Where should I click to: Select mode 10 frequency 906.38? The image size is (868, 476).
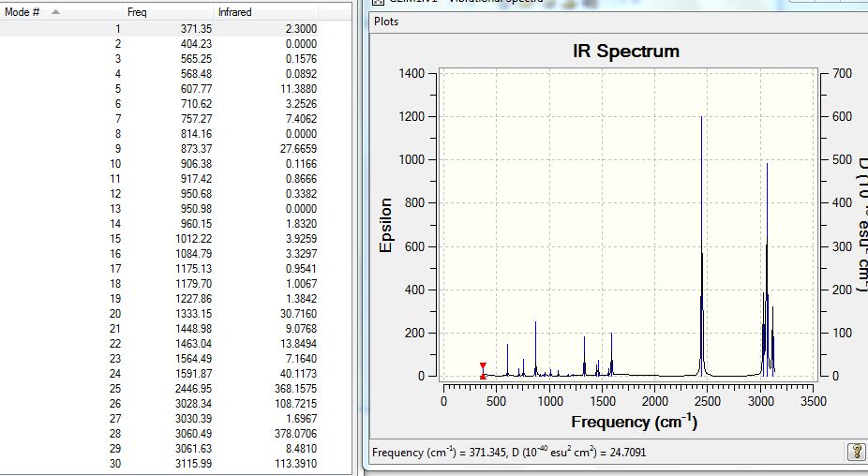pyautogui.click(x=196, y=164)
